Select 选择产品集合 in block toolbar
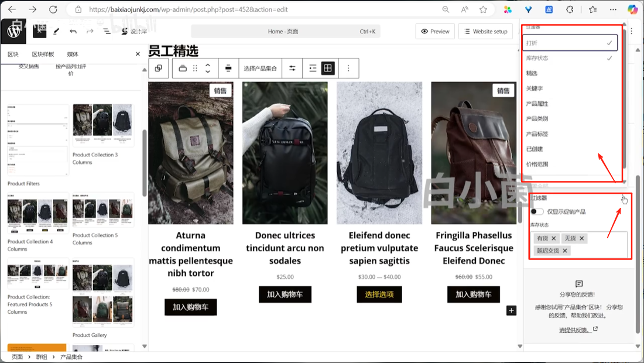This screenshot has height=363, width=644. 260,68
